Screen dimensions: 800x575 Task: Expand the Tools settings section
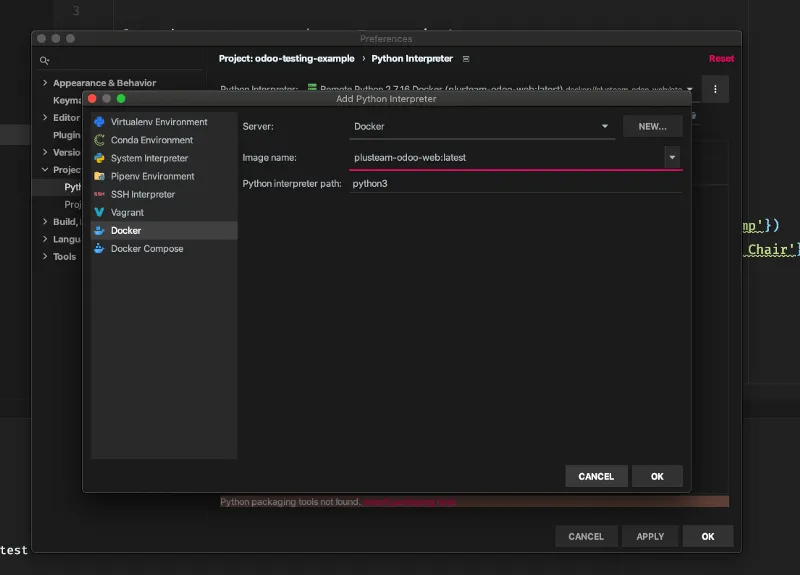[x=45, y=256]
